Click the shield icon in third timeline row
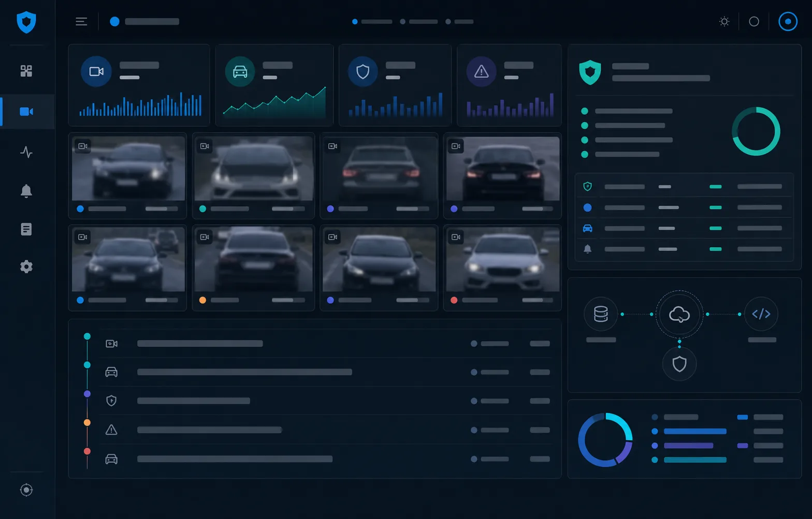Screen dimensions: 812x519 (x=111, y=401)
